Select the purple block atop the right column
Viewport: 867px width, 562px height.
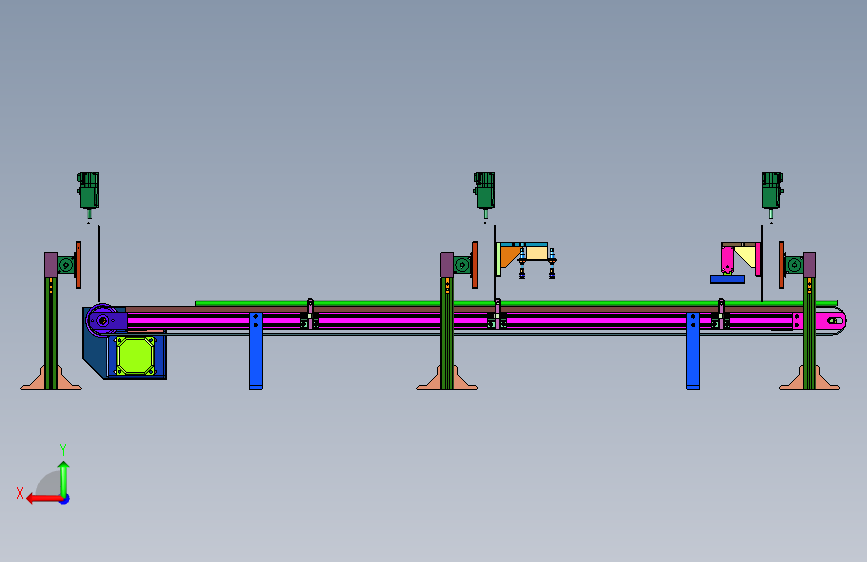click(x=809, y=264)
